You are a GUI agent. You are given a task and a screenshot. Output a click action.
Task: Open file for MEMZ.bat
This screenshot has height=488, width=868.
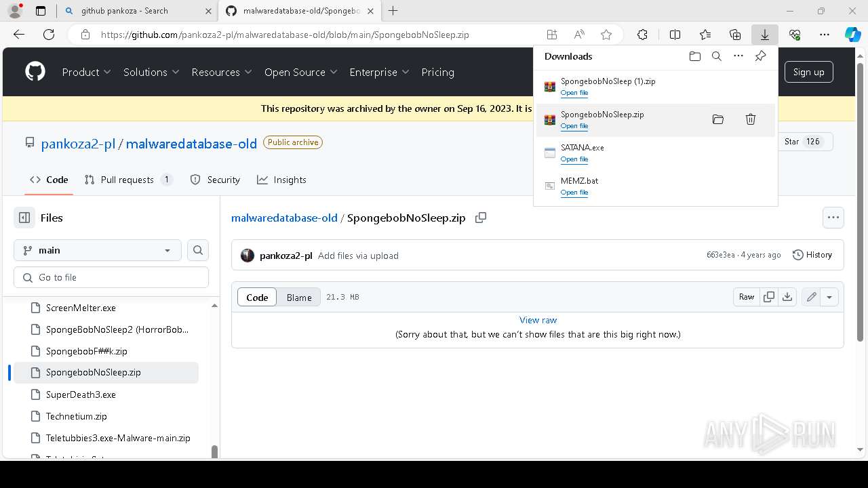point(574,192)
